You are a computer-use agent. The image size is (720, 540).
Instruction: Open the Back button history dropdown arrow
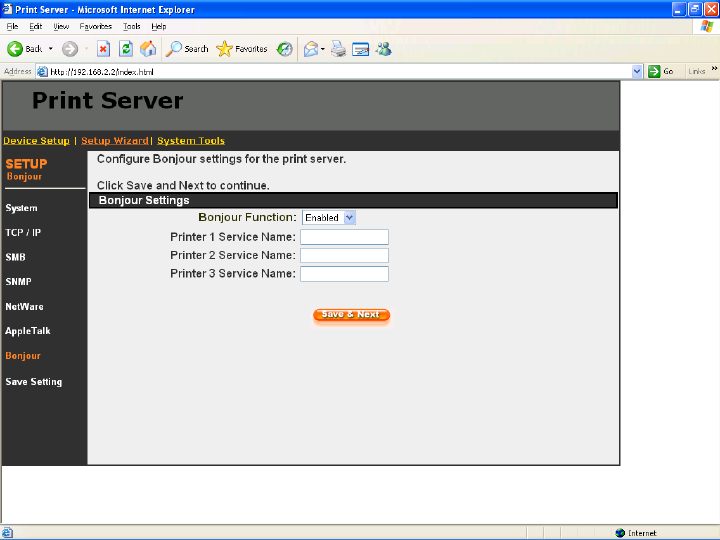[x=51, y=49]
